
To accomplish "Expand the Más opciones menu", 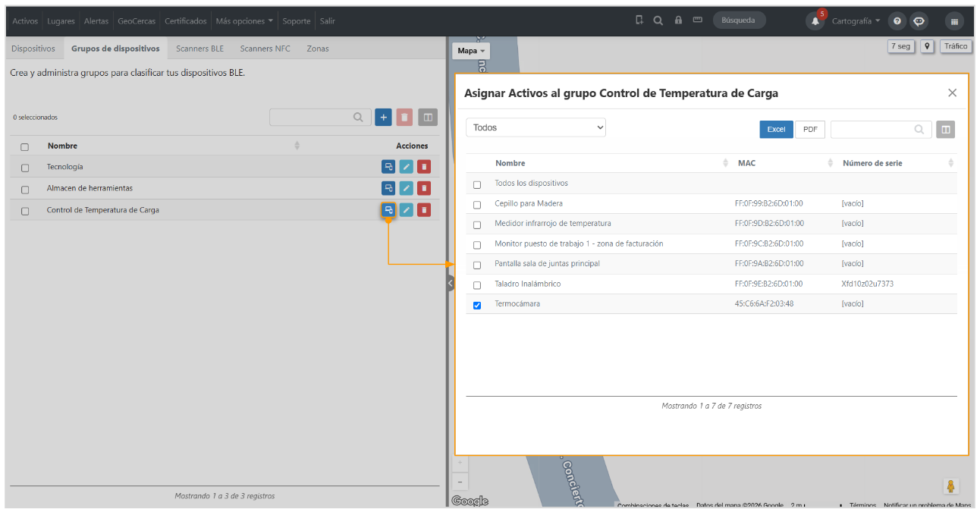I will tap(244, 21).
